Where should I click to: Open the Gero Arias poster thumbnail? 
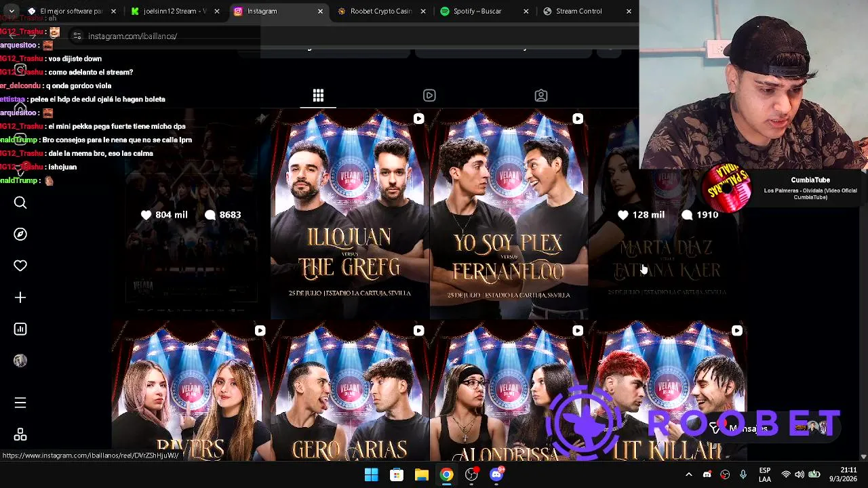coord(349,391)
